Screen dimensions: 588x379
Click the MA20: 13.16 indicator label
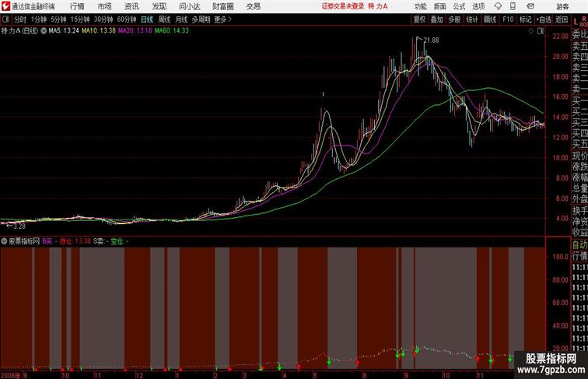[x=135, y=31]
